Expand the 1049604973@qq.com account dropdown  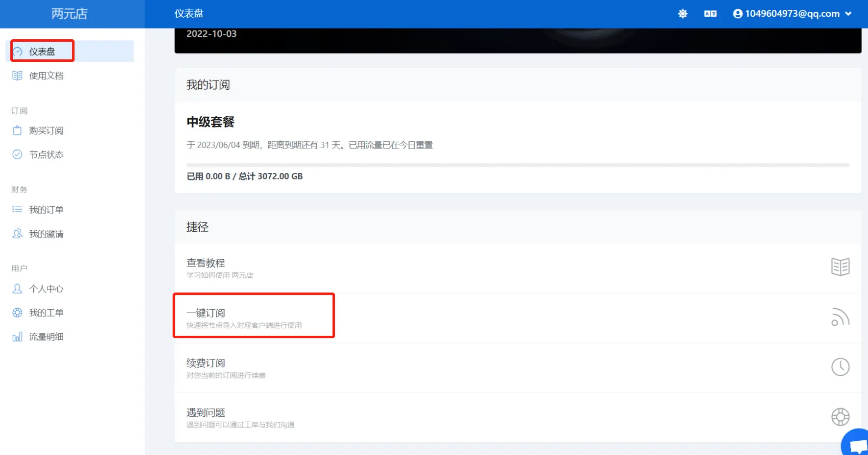point(792,14)
